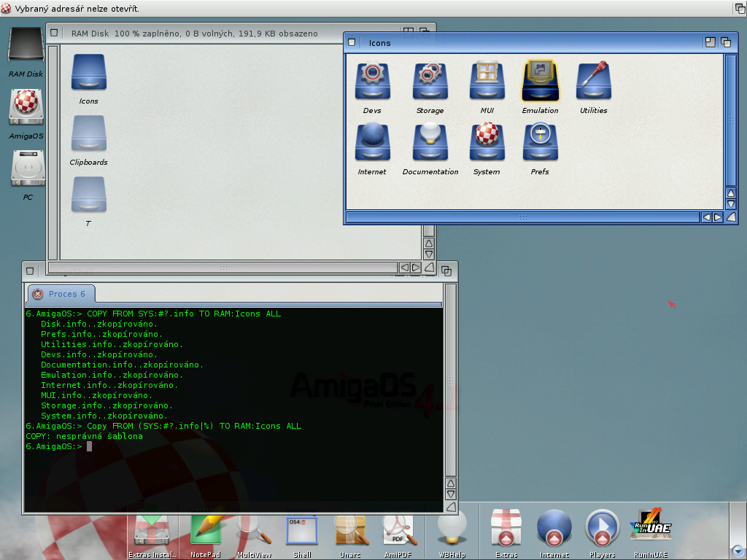The height and width of the screenshot is (560, 747).
Task: Open the Prefs drawer icon
Action: pos(540,143)
